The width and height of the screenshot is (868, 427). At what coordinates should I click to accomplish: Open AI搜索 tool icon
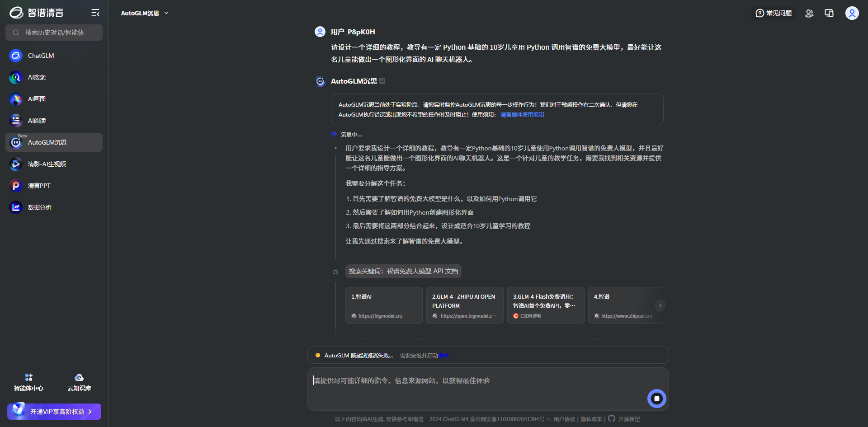16,77
